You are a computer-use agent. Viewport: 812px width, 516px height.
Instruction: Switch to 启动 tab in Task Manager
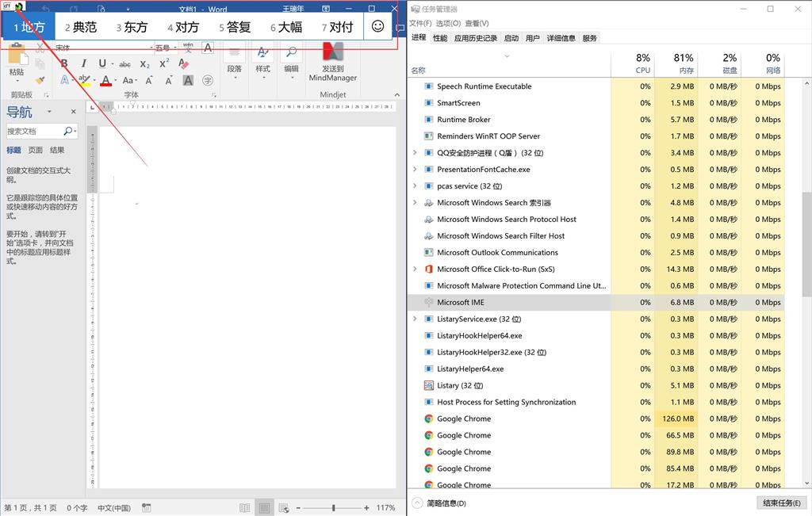(511, 38)
